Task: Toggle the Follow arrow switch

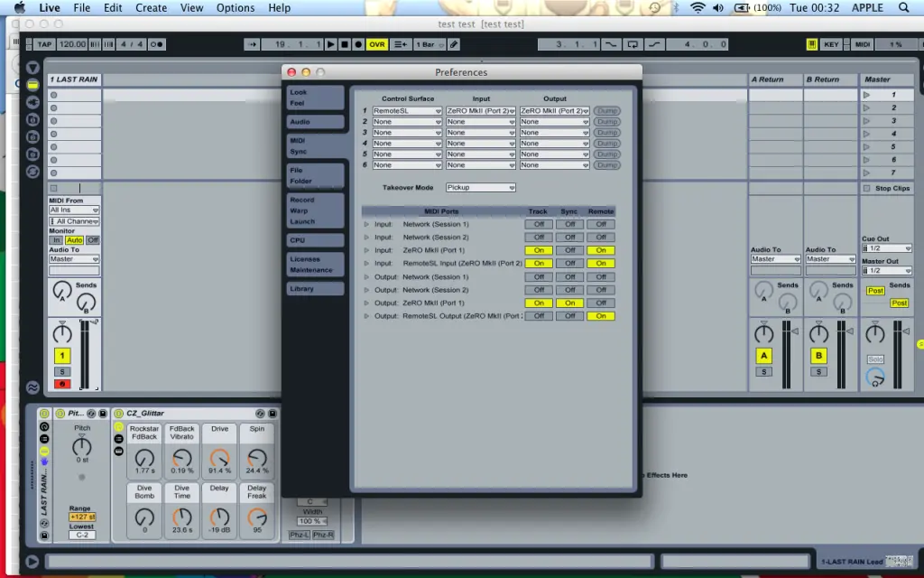Action: tap(252, 44)
